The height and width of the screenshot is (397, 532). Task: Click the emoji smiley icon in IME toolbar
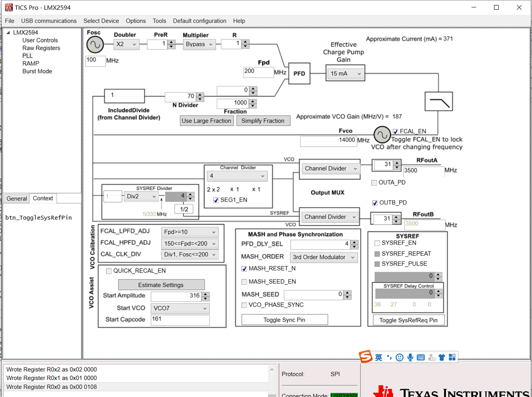(x=400, y=357)
